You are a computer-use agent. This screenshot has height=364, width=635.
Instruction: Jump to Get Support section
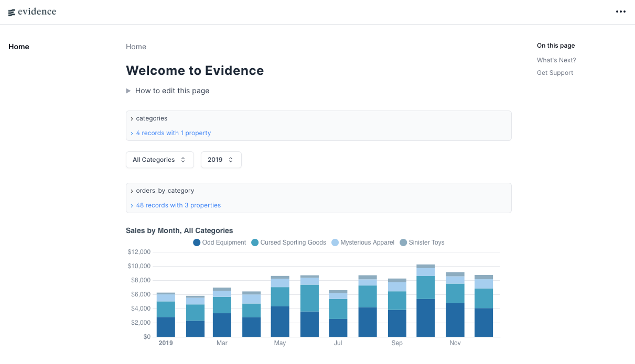(x=555, y=73)
